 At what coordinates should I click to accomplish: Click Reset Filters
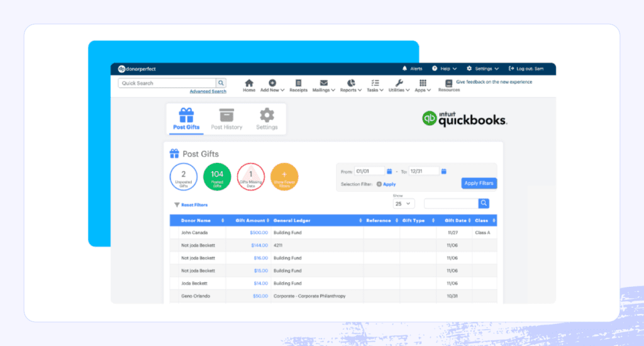pos(191,204)
